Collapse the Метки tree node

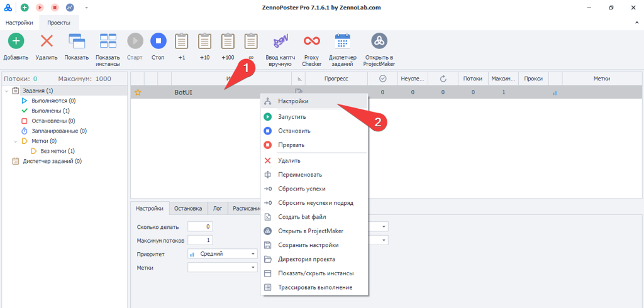[16, 141]
